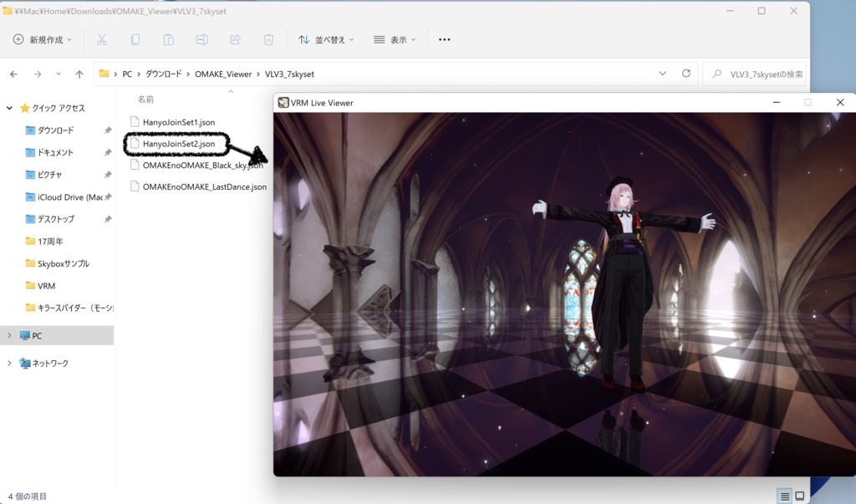Go back with the left arrow

pos(13,74)
